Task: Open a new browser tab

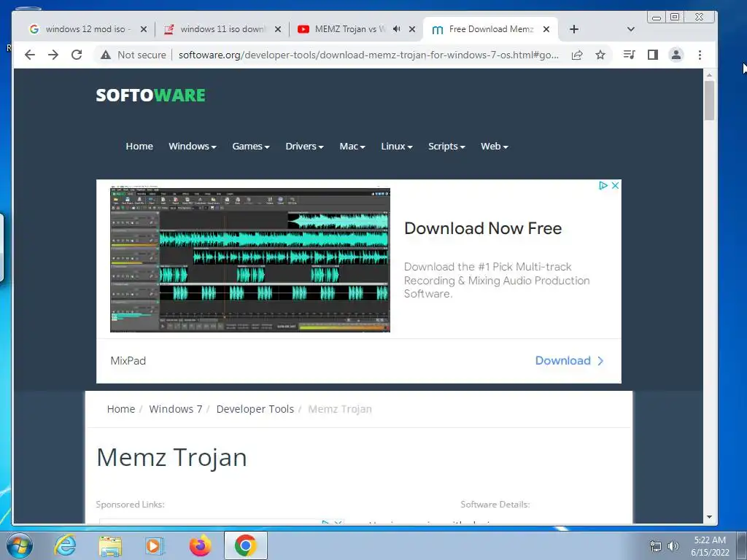Action: [574, 29]
